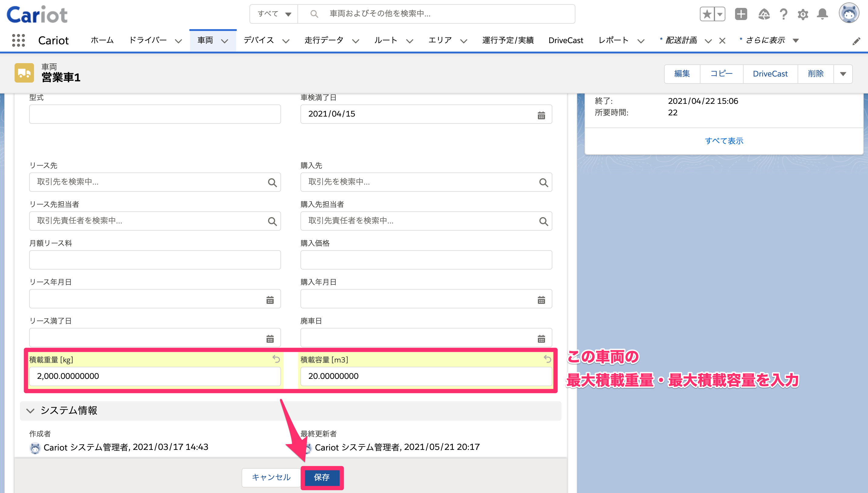Open the 車検満了日 calendar picker

coord(541,115)
